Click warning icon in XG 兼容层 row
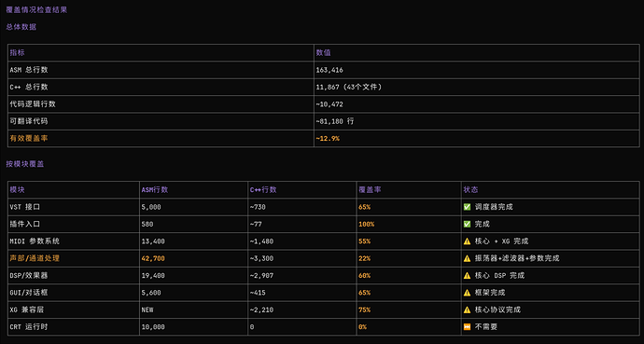This screenshot has height=344, width=644. coord(467,310)
